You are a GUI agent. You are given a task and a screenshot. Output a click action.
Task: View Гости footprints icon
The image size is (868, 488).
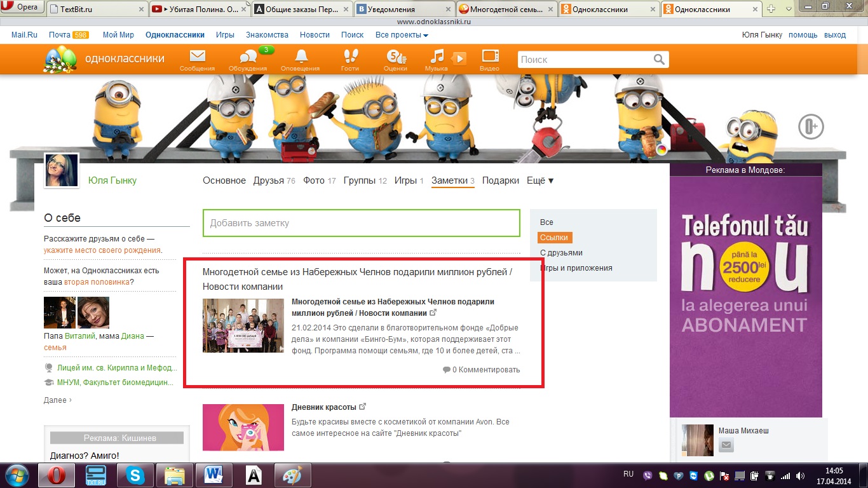[x=350, y=56]
